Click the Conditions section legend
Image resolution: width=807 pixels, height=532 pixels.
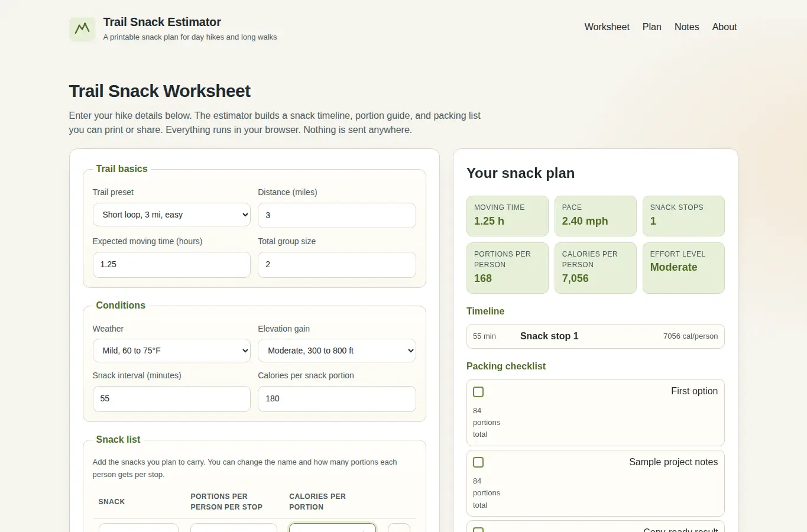pyautogui.click(x=121, y=305)
